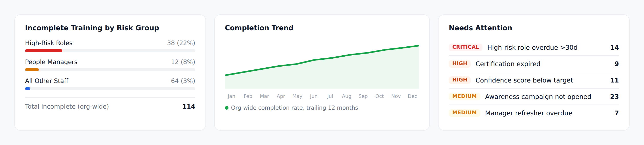644x145 pixels.
Task: Click the orange People Managers progress bar
Action: [32, 70]
